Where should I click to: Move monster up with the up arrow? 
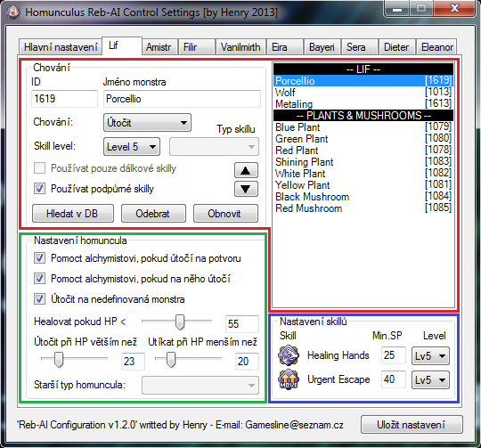click(x=246, y=170)
